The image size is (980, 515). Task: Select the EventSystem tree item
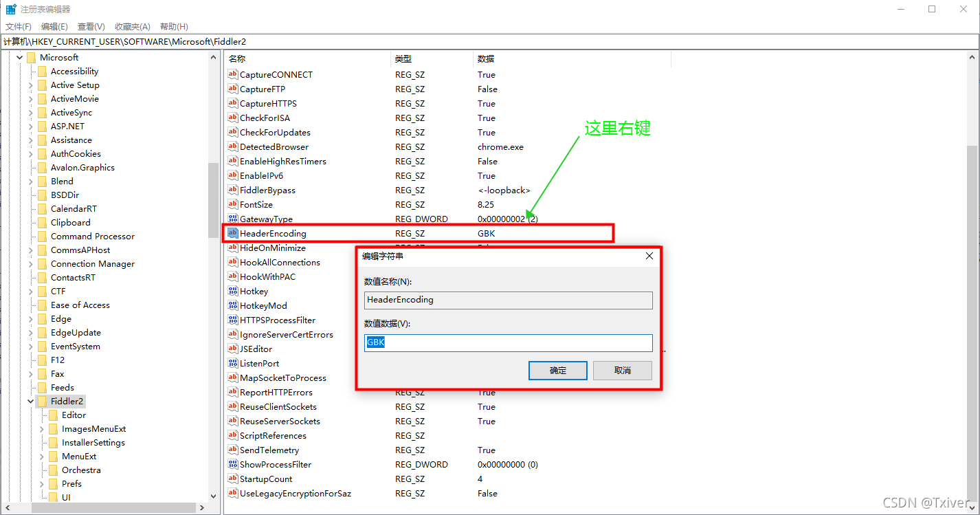coord(76,346)
